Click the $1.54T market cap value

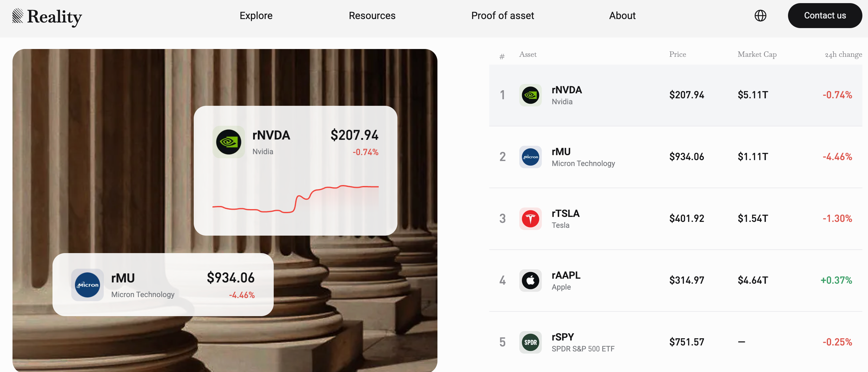click(x=753, y=218)
